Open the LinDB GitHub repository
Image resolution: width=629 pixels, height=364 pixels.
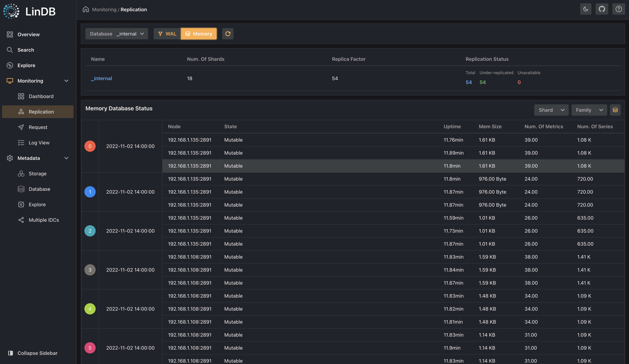click(x=602, y=9)
